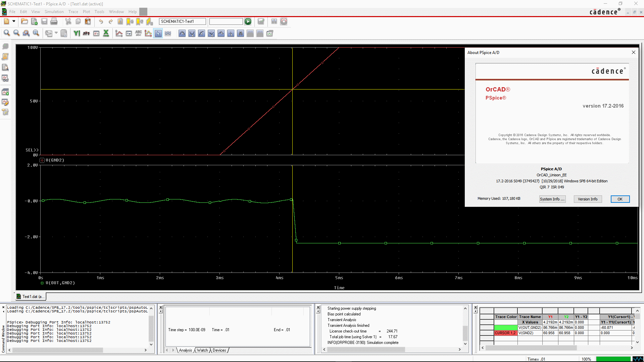Expand dropdown arrow beside print preview icon
This screenshot has width=644, height=362.
coord(56,33)
